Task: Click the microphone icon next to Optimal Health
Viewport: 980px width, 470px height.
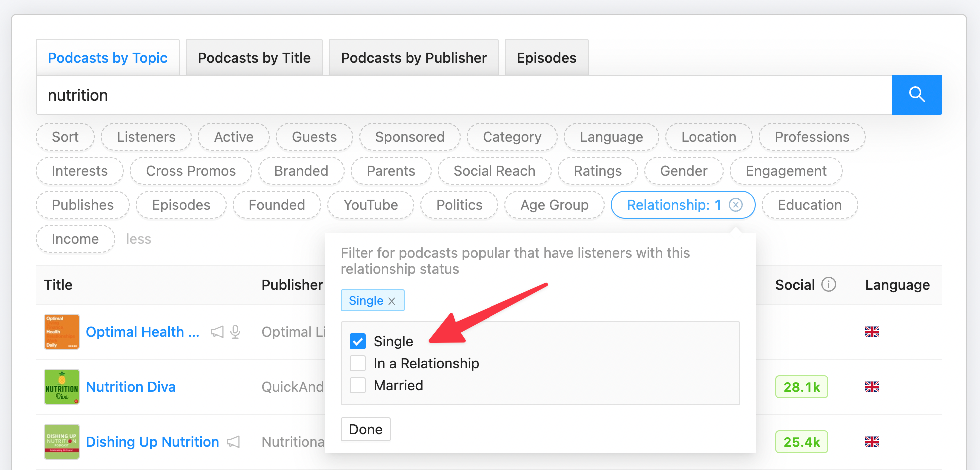Action: [x=236, y=332]
